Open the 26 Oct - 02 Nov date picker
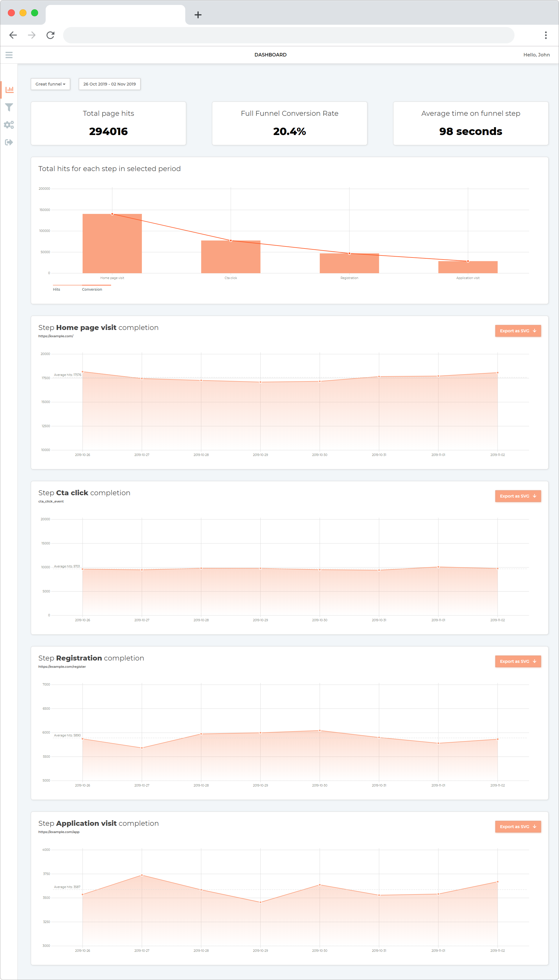This screenshot has width=559, height=980. click(109, 84)
